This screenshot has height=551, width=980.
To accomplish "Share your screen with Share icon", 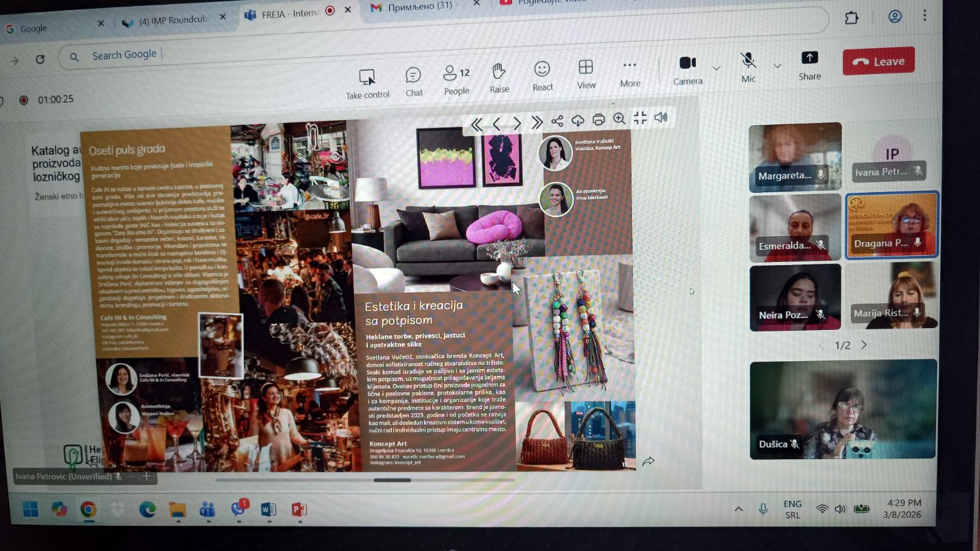I will click(809, 65).
